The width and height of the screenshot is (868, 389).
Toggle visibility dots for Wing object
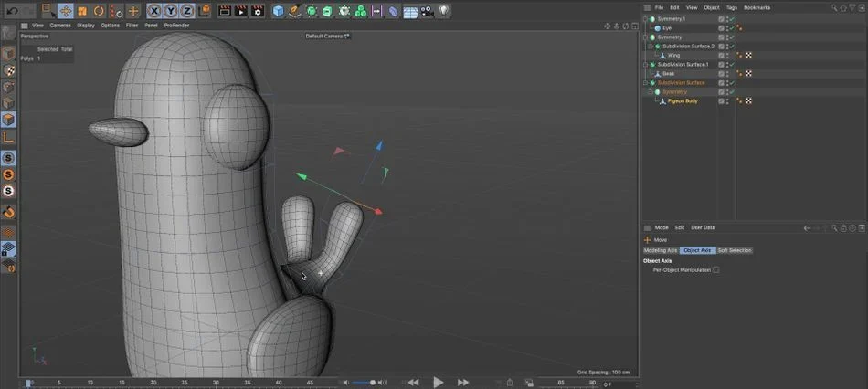[727, 56]
